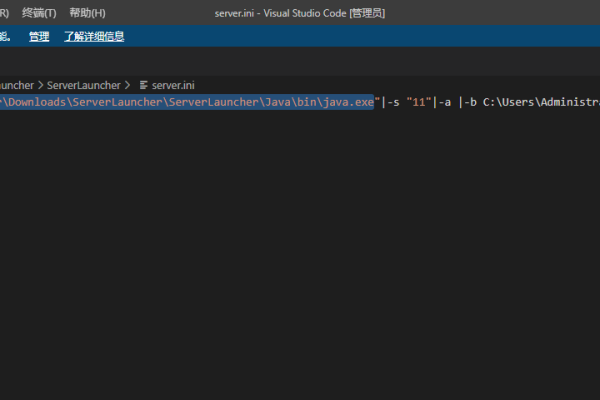Click the -s "11" argument in editor

click(409, 102)
